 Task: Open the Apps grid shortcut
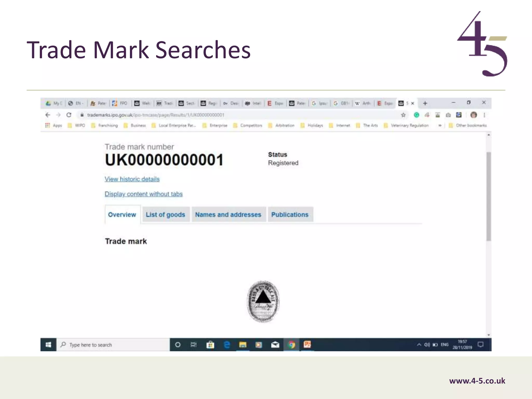[54, 125]
